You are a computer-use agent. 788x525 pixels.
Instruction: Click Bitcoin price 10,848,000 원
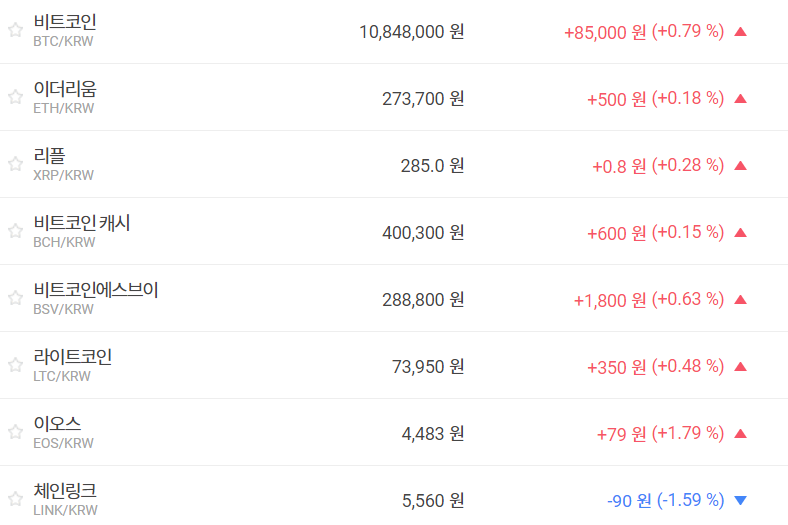411,31
